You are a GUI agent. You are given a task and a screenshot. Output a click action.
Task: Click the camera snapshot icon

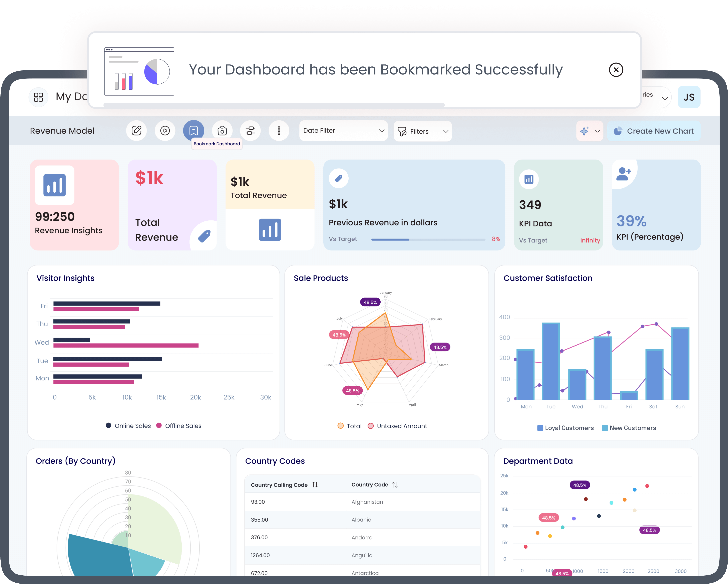[222, 131]
